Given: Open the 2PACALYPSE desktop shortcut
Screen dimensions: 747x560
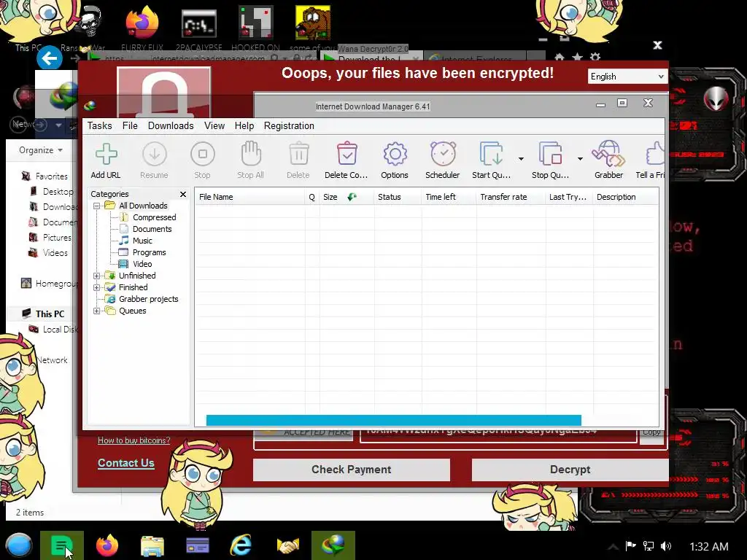Looking at the screenshot, I should click(x=198, y=28).
